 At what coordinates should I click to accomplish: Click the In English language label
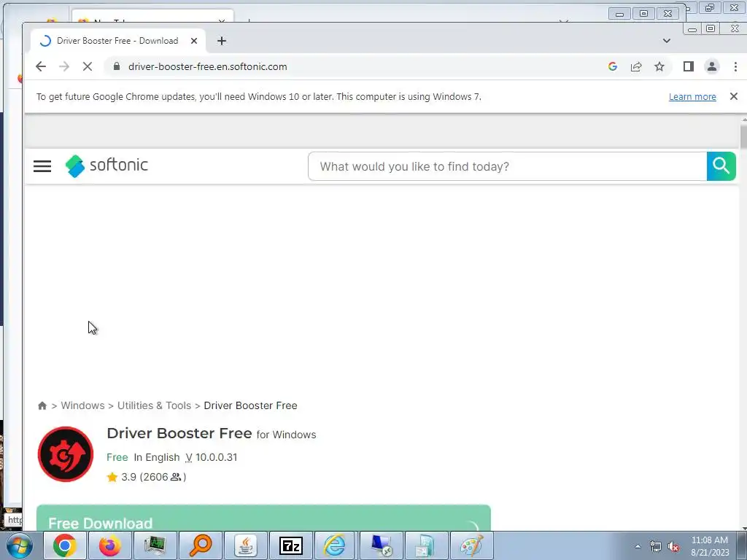tap(157, 458)
